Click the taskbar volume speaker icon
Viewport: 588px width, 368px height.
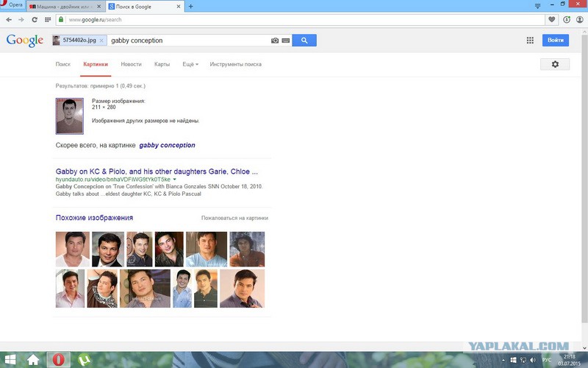click(534, 360)
